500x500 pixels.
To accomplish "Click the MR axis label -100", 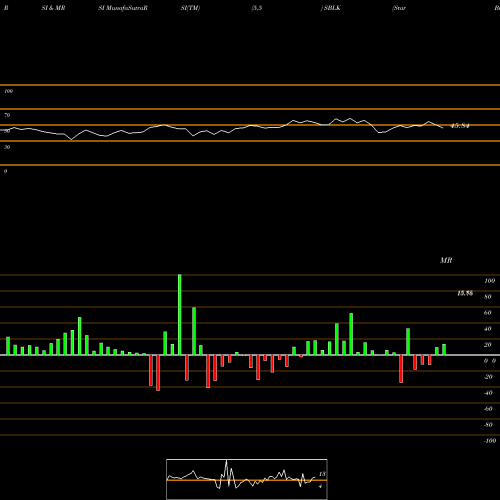I will pyautogui.click(x=490, y=441).
